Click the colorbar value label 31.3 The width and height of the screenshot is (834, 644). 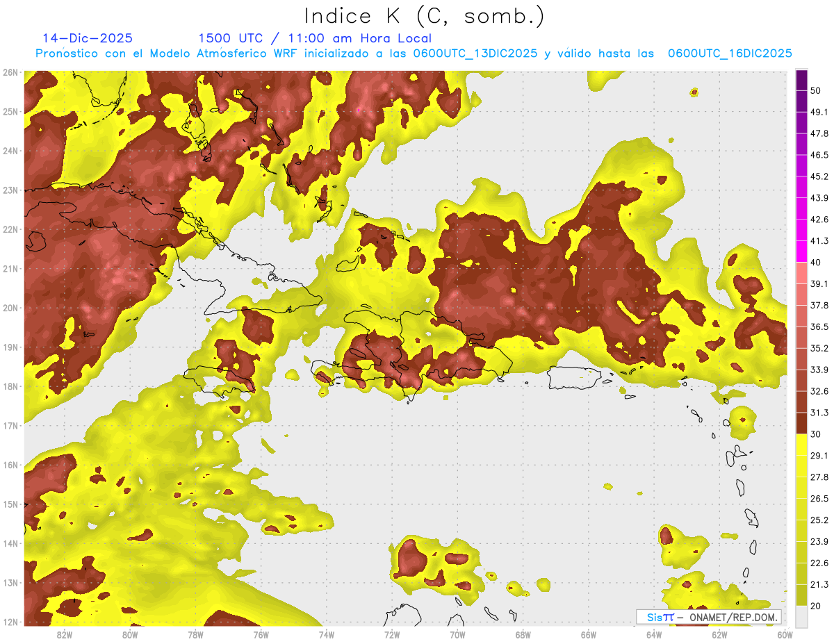(x=819, y=413)
